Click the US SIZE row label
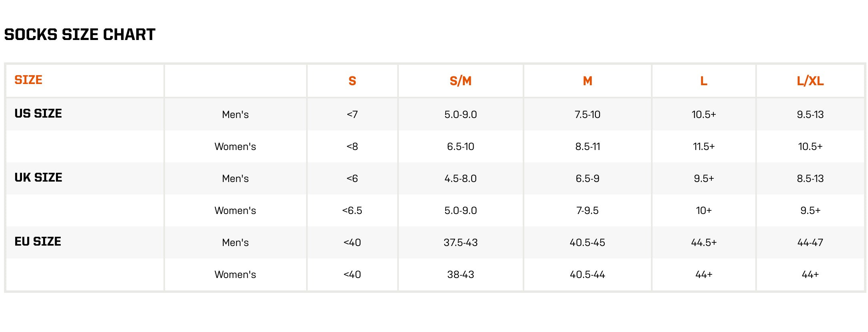Image resolution: width=868 pixels, height=332 pixels. click(38, 114)
